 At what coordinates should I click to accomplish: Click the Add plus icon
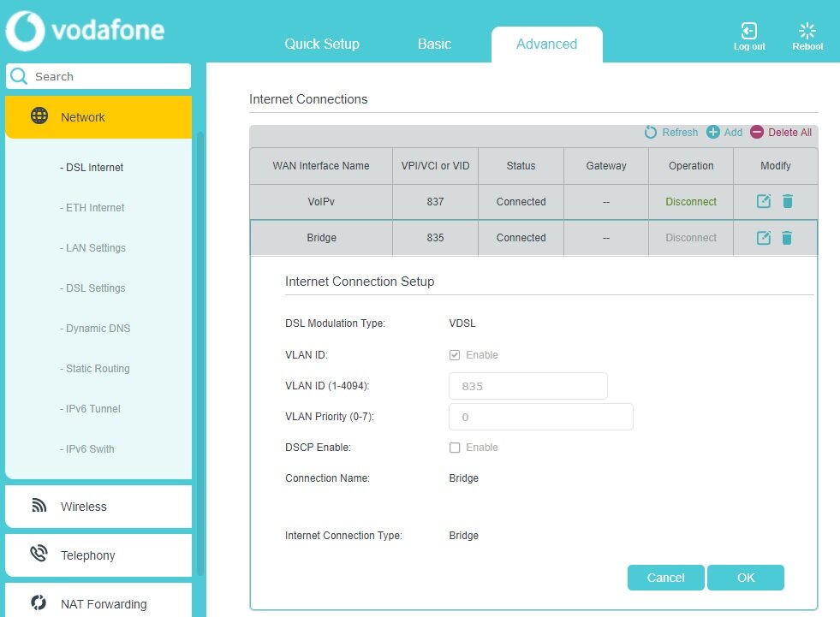(x=713, y=132)
